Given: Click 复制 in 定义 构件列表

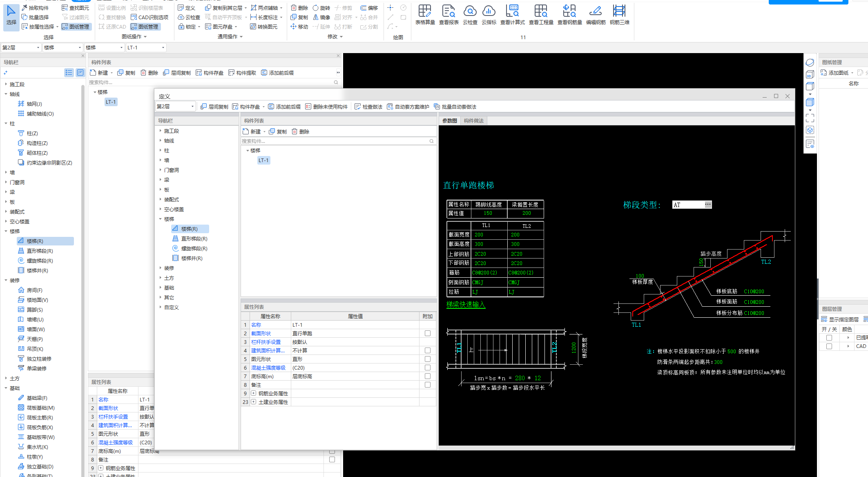Looking at the screenshot, I should coord(278,132).
